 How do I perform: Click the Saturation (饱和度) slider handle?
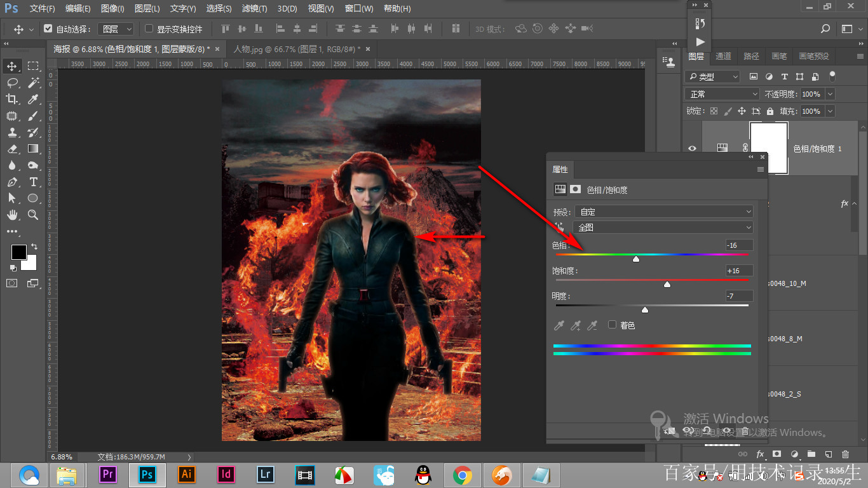[x=667, y=285]
